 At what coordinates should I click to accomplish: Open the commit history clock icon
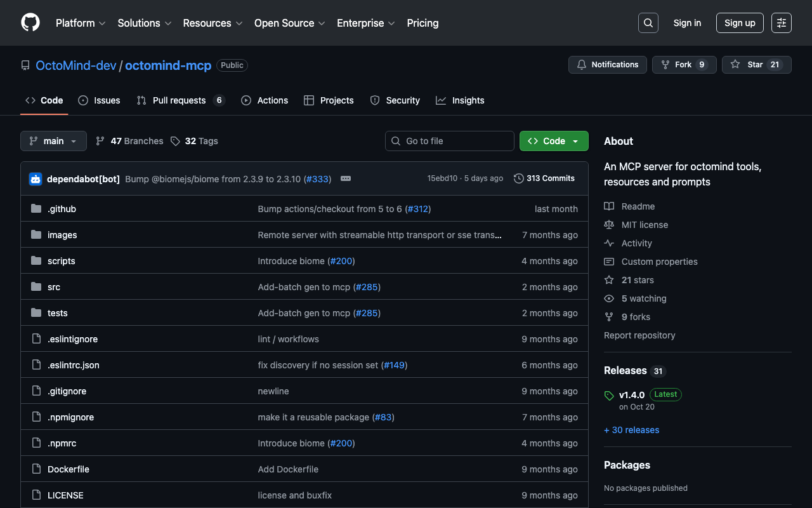pyautogui.click(x=519, y=178)
